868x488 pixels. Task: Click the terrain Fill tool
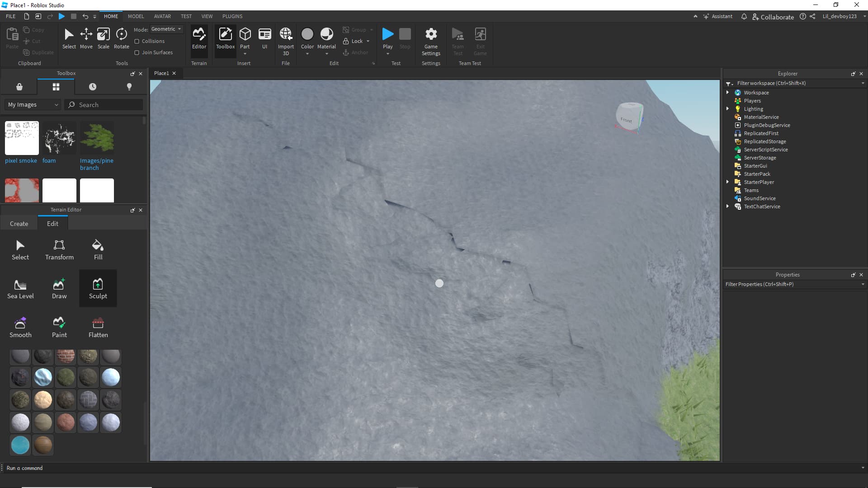(x=98, y=250)
